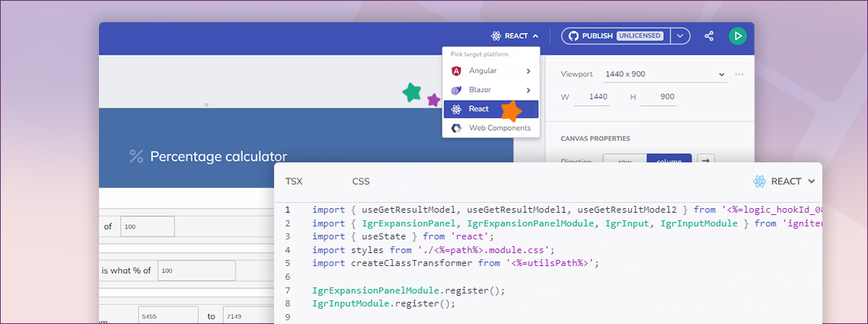Open the Viewport 1440 x 900 dropdown

click(x=665, y=75)
